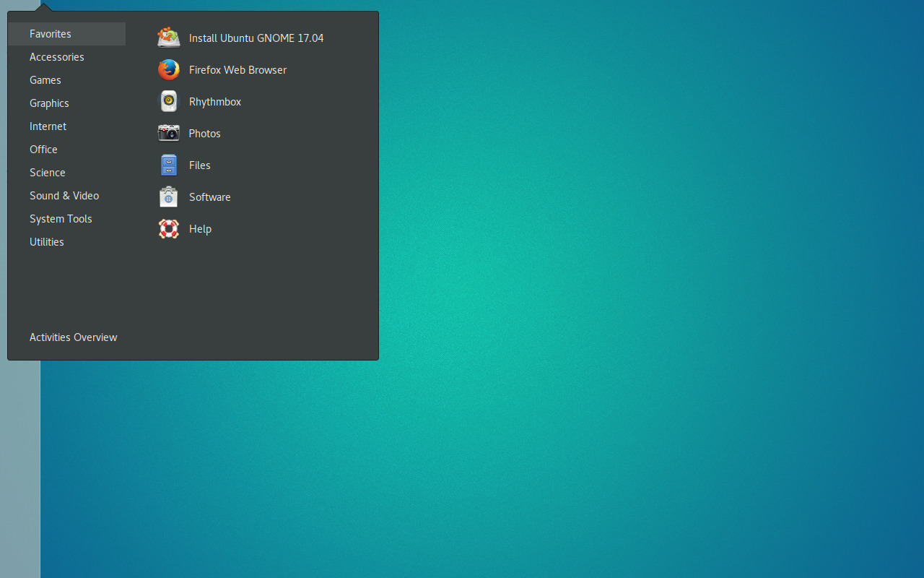Open the Activities Overview link
The image size is (924, 578).
tap(73, 337)
